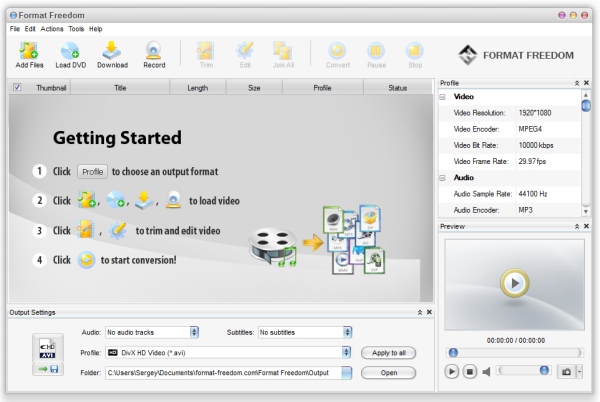Open the Edit menu in the menu bar

(x=30, y=29)
